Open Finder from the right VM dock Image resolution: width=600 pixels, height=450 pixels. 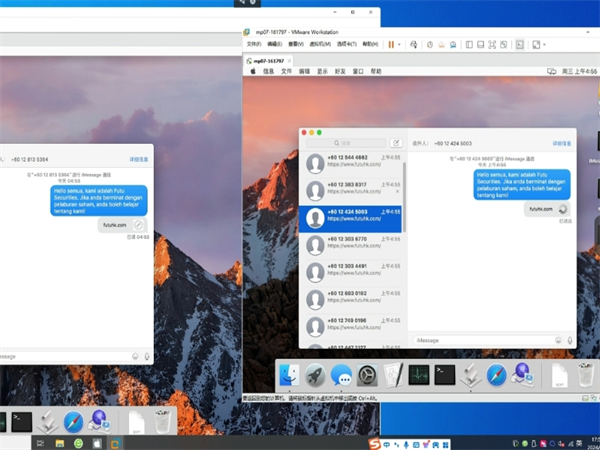[x=289, y=376]
